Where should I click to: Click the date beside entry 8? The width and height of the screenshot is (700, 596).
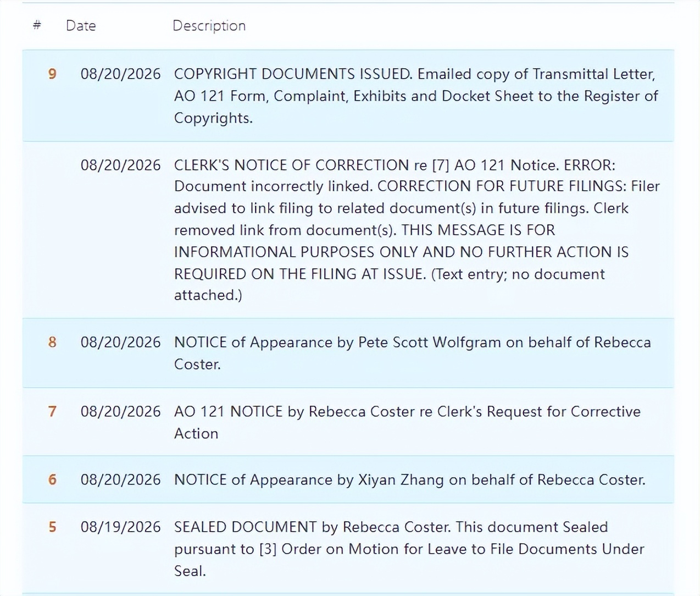pos(121,343)
